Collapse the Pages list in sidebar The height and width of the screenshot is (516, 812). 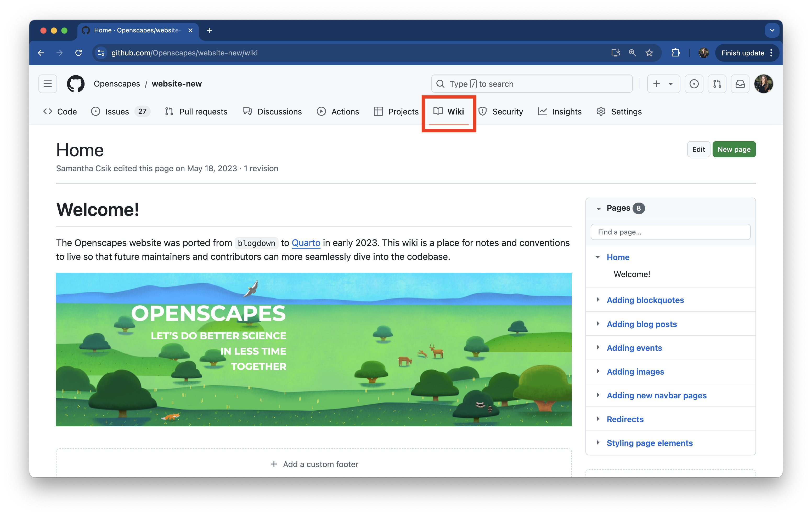pos(599,209)
